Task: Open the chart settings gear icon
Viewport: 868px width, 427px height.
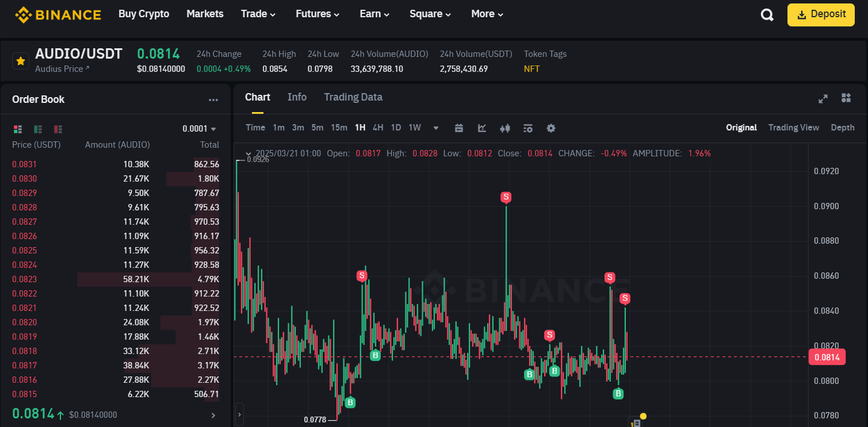Action: (550, 128)
